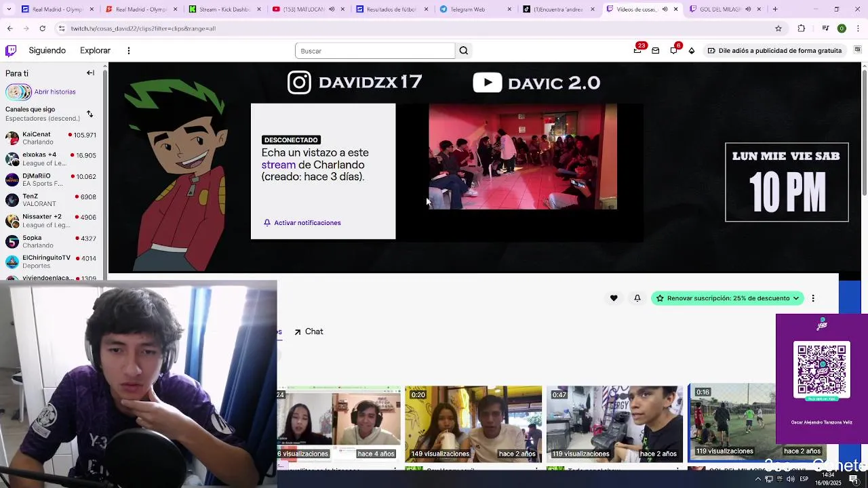
Task: Follow the purple stream link
Action: (279, 165)
